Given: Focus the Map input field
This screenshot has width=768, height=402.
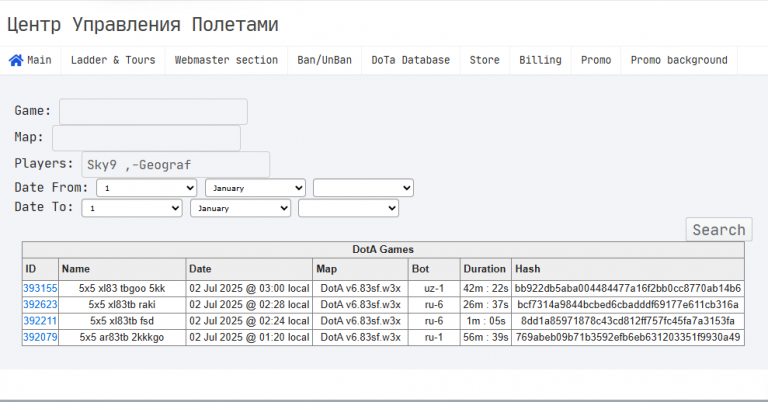Looking at the screenshot, I should point(146,138).
